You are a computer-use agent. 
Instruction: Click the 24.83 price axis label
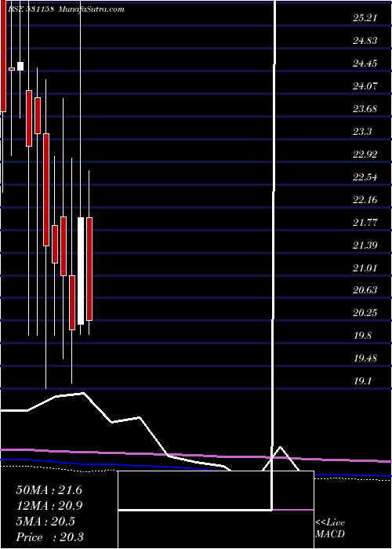[365, 41]
